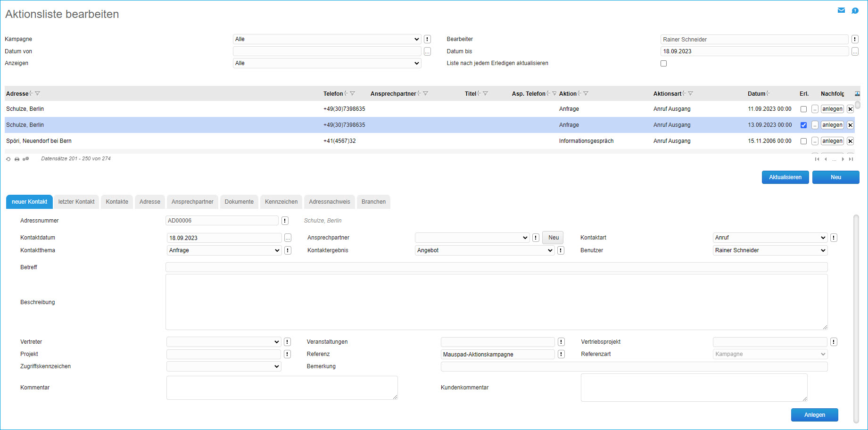Sort the list by Datum
The height and width of the screenshot is (430, 868).
pos(768,93)
